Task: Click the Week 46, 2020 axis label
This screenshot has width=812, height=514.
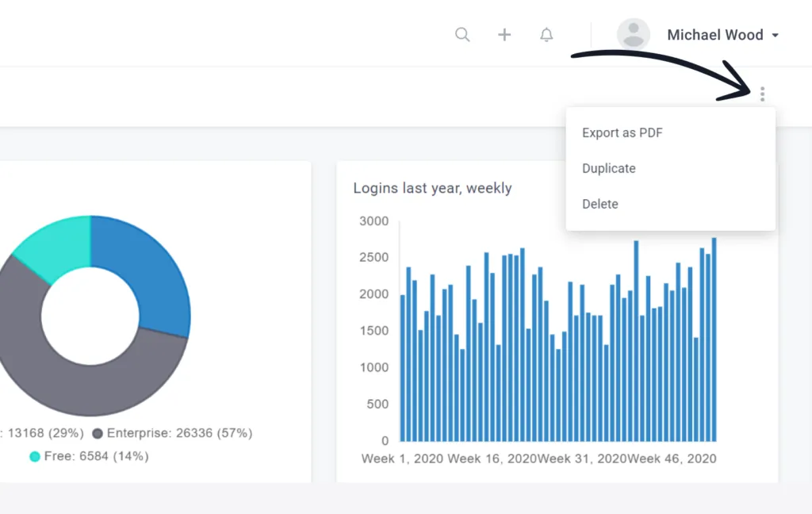Action: tap(672, 458)
